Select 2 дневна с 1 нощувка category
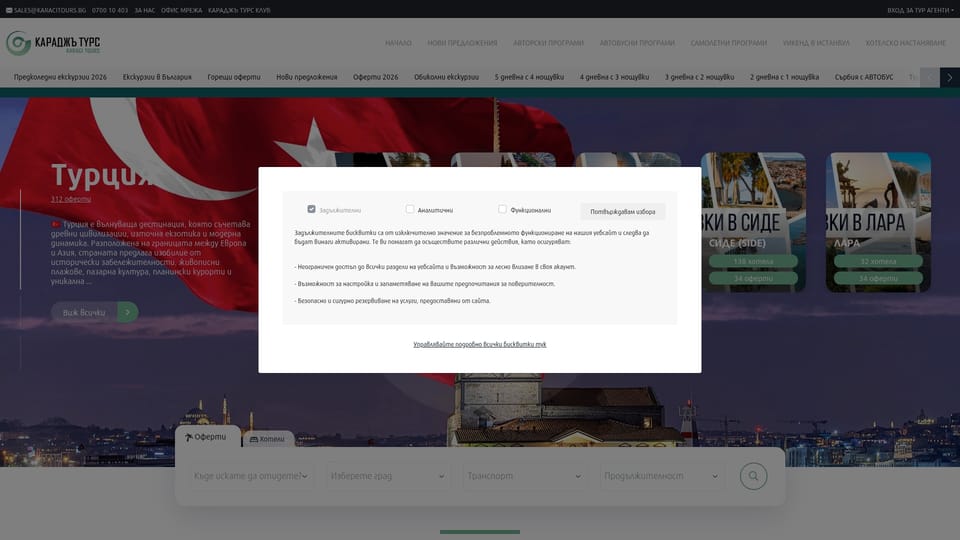960x540 pixels. tap(784, 77)
